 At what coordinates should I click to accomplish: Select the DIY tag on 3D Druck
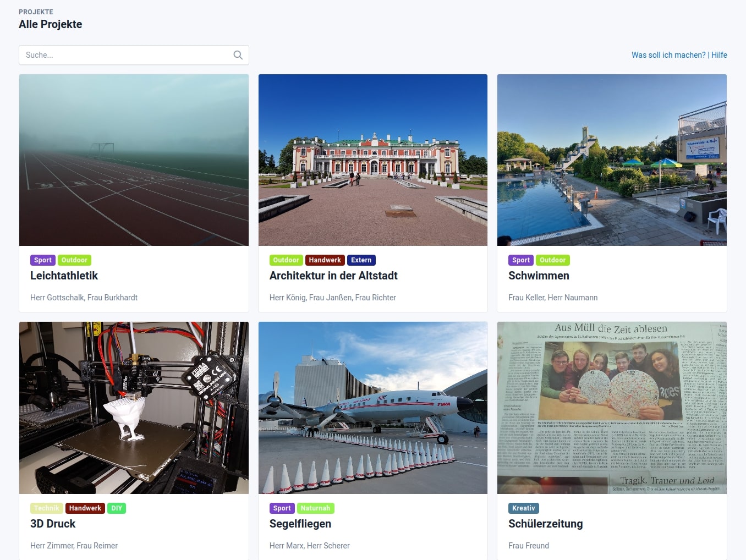[117, 508]
